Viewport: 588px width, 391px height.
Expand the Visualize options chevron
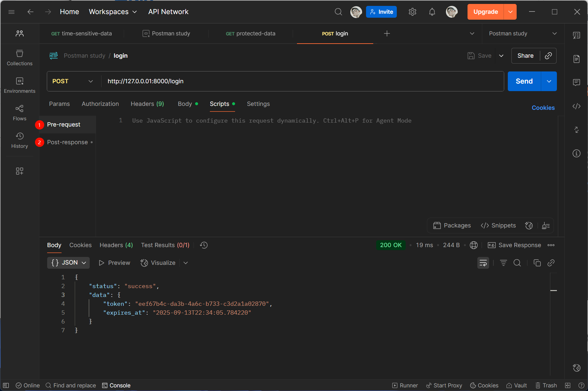click(186, 263)
